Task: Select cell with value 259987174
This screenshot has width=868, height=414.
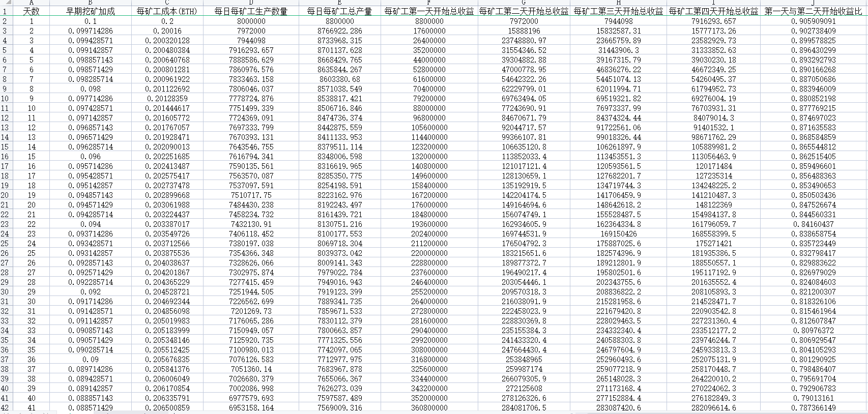Action: coord(524,369)
